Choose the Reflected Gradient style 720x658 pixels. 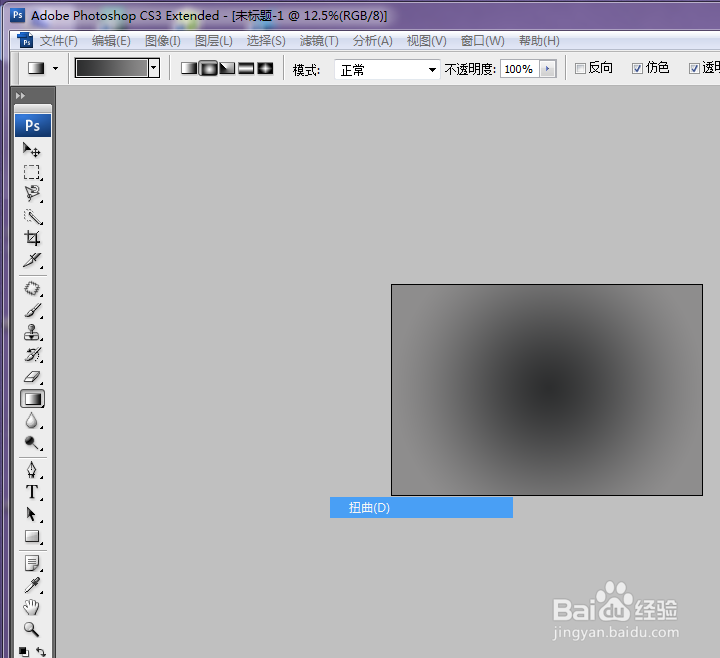(x=246, y=68)
